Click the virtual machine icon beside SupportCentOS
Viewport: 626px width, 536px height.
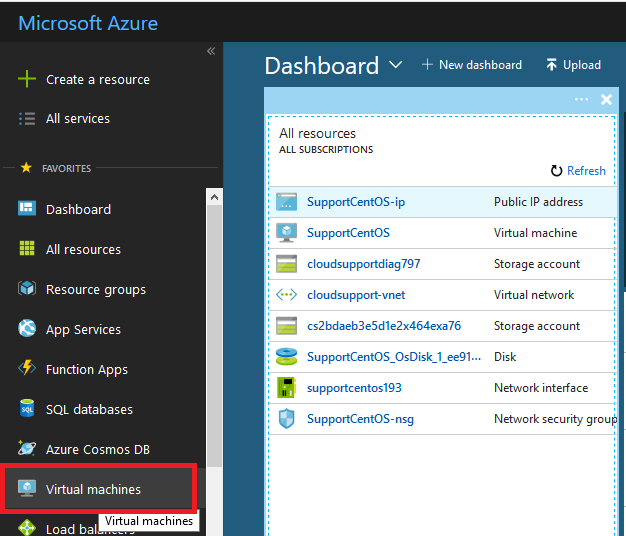(x=286, y=233)
